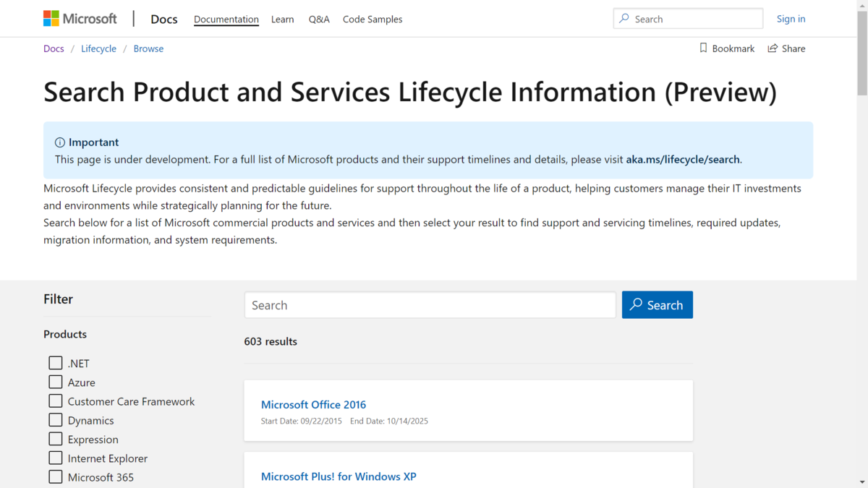Click the magnifier icon in the header search box
The image size is (868, 488).
click(624, 19)
